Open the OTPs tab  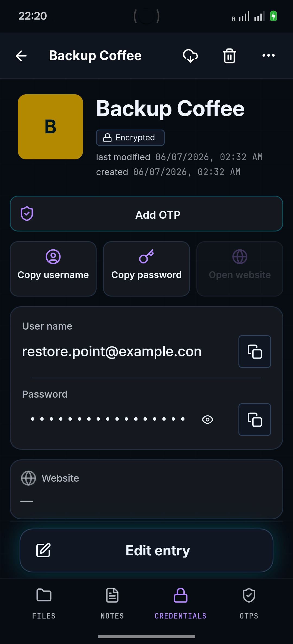click(x=249, y=603)
